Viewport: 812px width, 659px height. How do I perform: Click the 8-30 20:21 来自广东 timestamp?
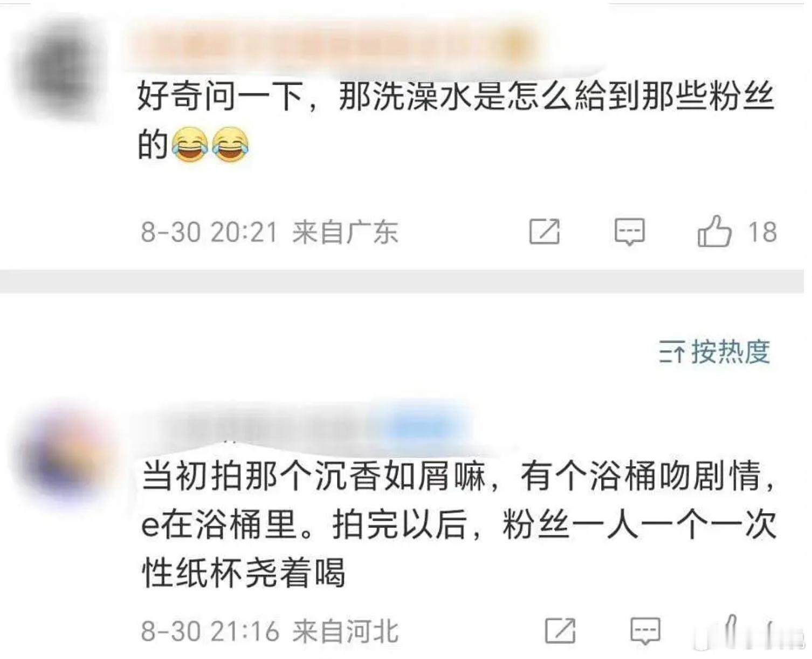[x=269, y=232]
